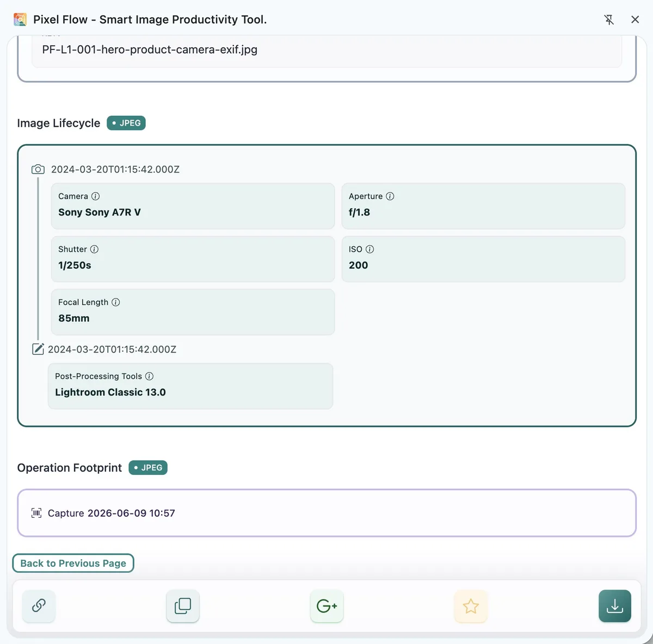653x644 pixels.
Task: Show info for Focal Length field
Action: 116,302
